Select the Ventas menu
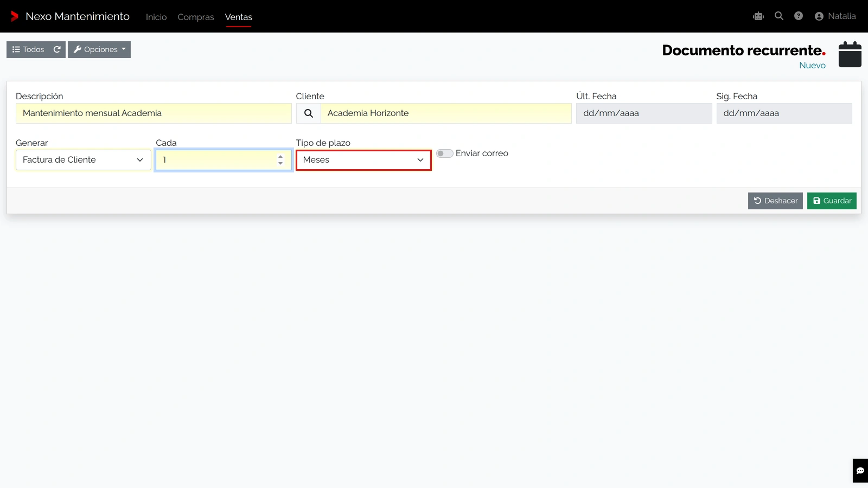Image resolution: width=868 pixels, height=488 pixels. (x=239, y=17)
